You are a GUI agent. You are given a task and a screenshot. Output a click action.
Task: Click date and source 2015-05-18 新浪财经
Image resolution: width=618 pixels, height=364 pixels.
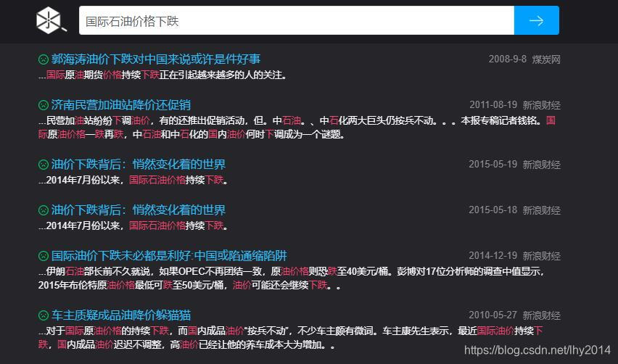[x=515, y=210]
